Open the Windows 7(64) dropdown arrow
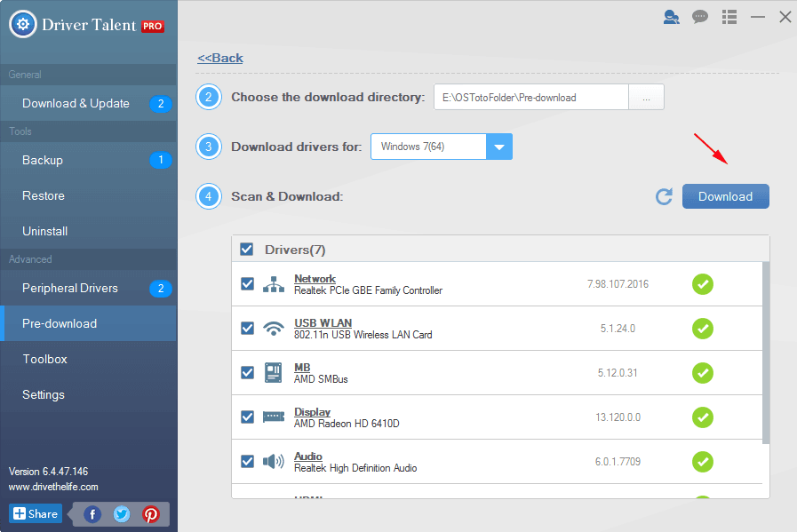The height and width of the screenshot is (532, 797). 499,147
